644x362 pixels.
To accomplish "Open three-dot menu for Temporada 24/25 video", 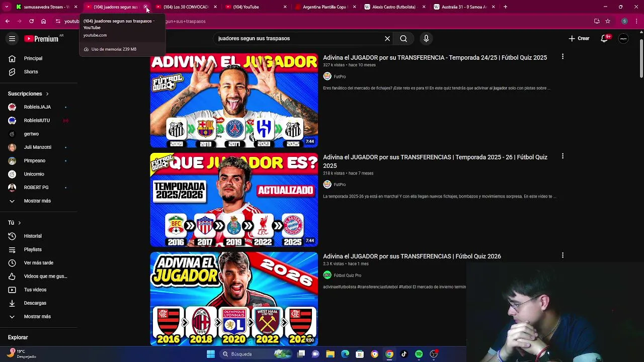I will 562,57.
